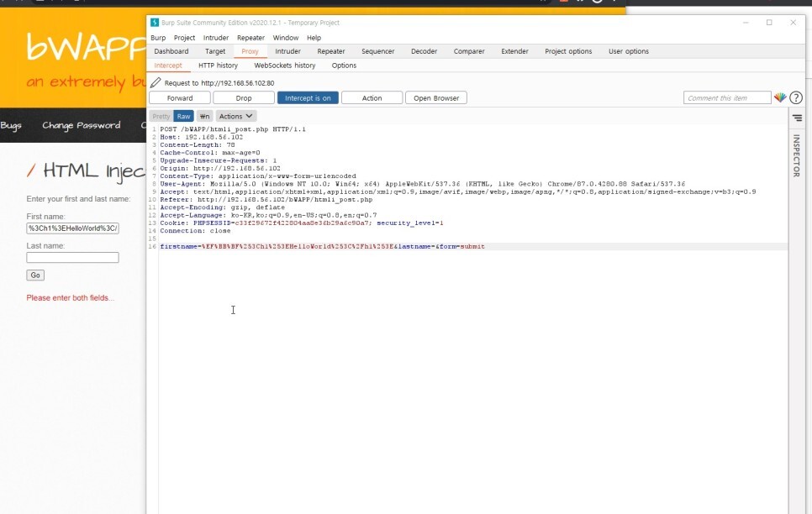Click the Go button in bWAPP page
812x514 pixels.
(35, 275)
